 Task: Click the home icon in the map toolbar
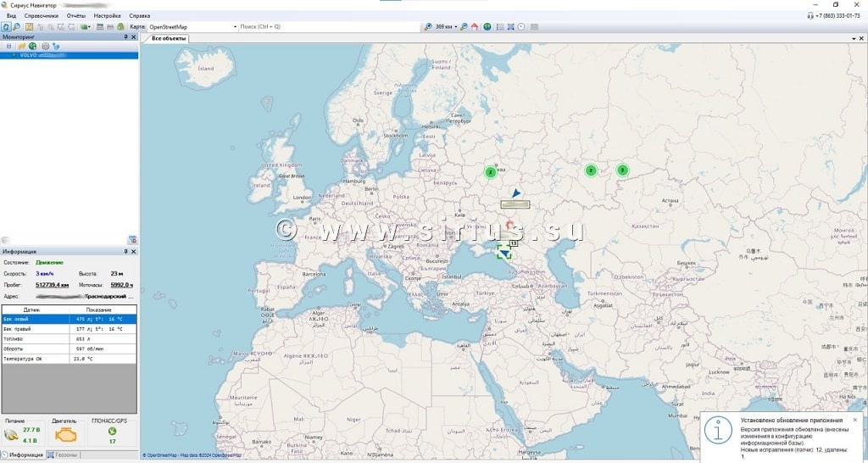pyautogui.click(x=474, y=27)
